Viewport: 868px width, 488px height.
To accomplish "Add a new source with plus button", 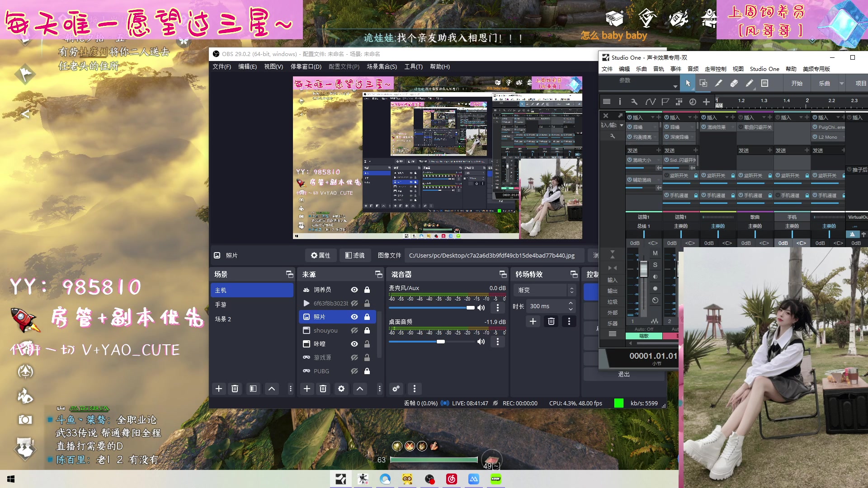I will 307,389.
